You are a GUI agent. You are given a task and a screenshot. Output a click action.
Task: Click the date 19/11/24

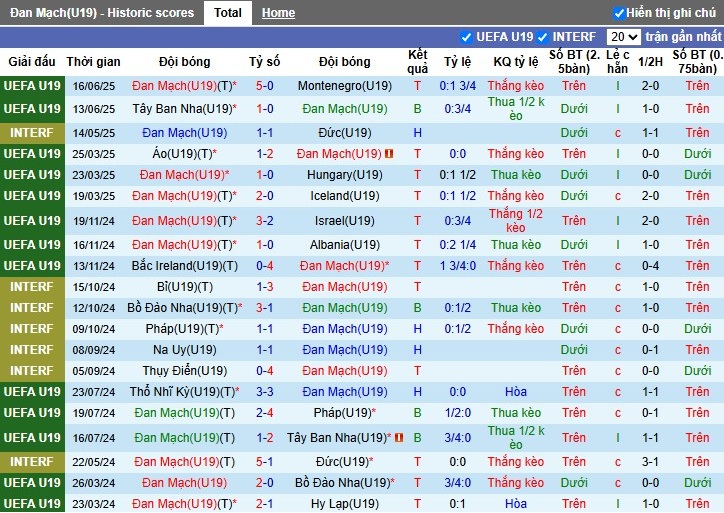click(93, 221)
